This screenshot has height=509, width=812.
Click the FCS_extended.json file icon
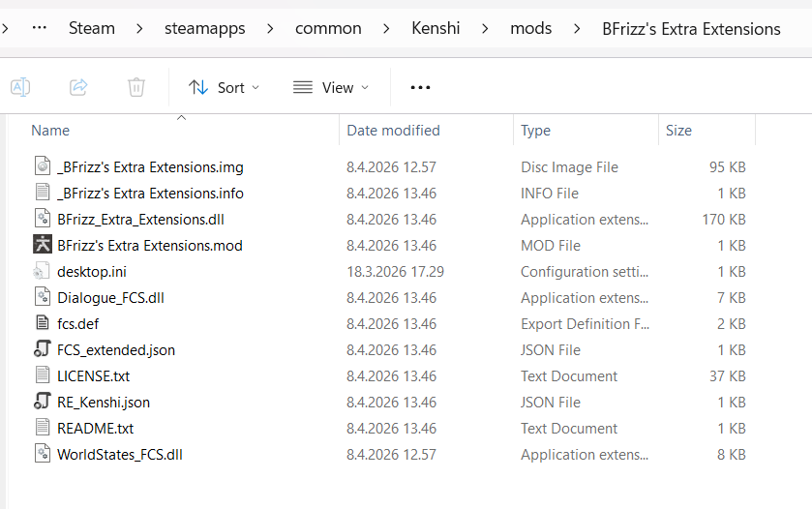(42, 350)
